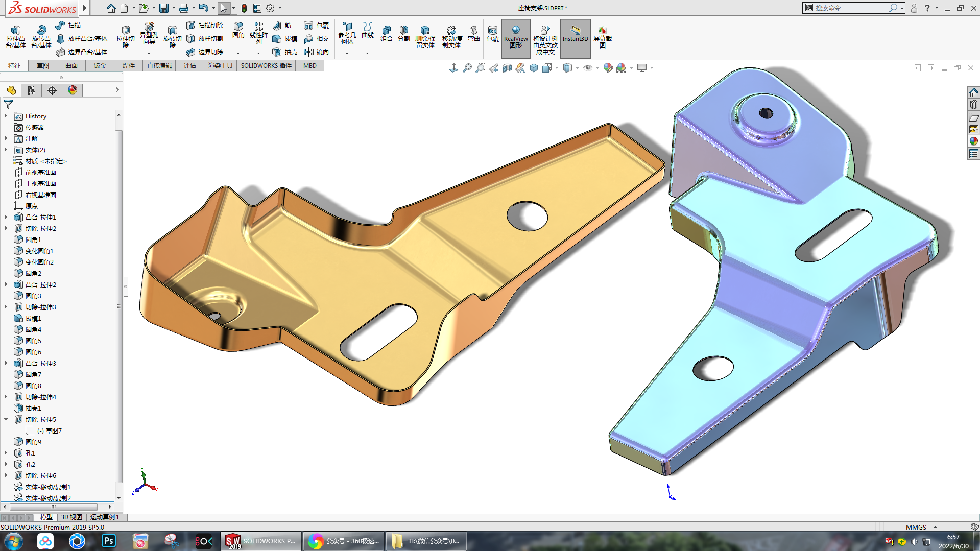
Task: Open Delete/Keep Body (删除/保留实体) tool
Action: coord(425,37)
